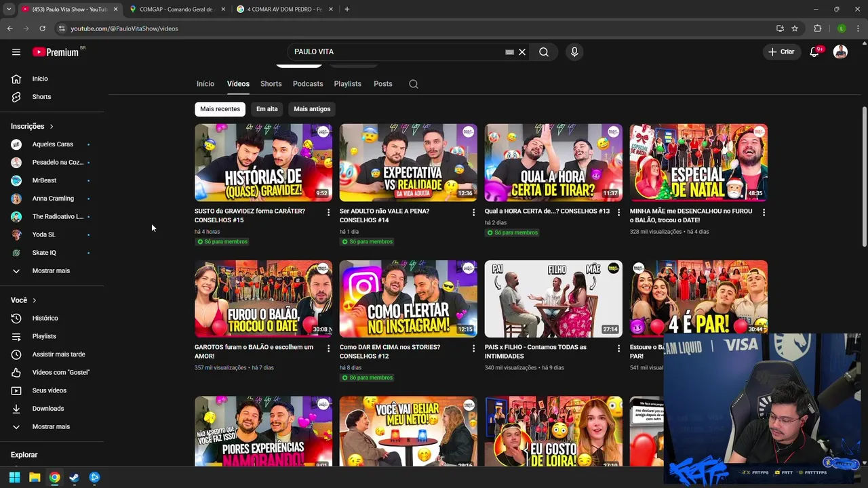Reload the page in Chrome
868x488 pixels.
click(42, 28)
